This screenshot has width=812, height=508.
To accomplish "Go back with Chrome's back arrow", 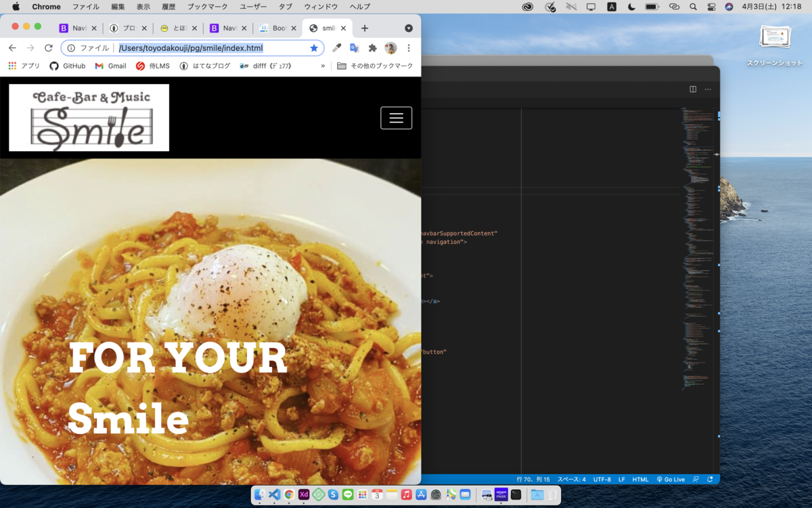I will pos(12,48).
